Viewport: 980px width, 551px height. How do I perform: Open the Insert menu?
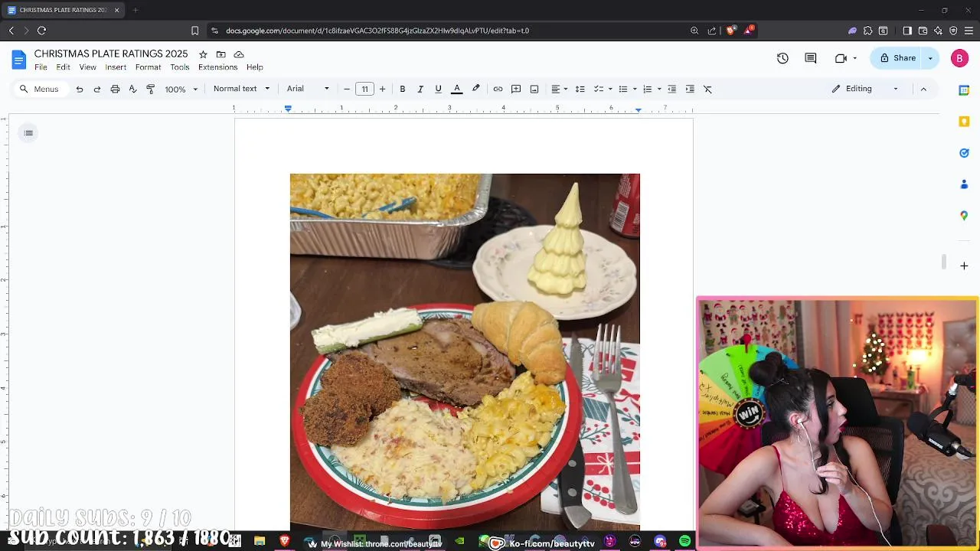116,67
